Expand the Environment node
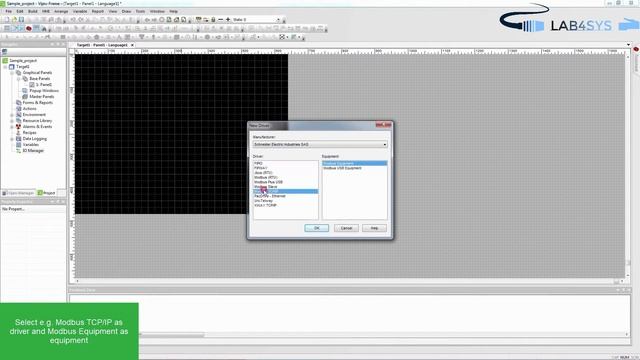This screenshot has height=360, width=640. click(x=12, y=115)
